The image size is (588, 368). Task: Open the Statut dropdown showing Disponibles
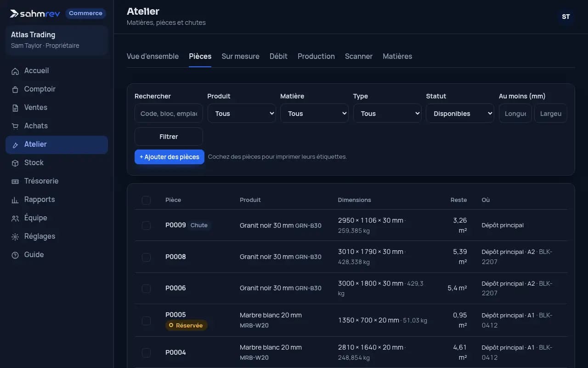pyautogui.click(x=460, y=114)
